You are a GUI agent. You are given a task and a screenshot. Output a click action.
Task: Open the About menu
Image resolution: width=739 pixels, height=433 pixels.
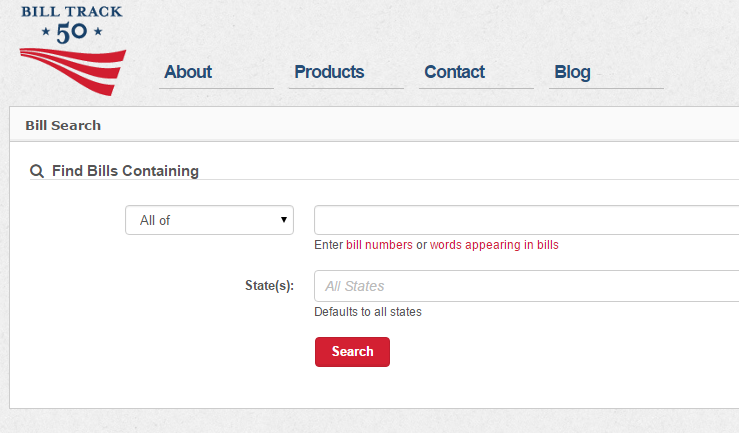click(x=188, y=72)
